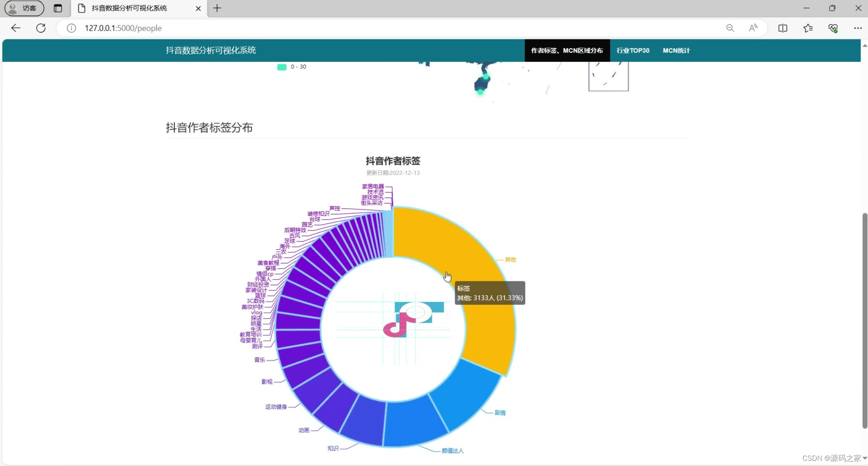Click the site information icon
This screenshot has height=466, width=868.
[x=72, y=28]
